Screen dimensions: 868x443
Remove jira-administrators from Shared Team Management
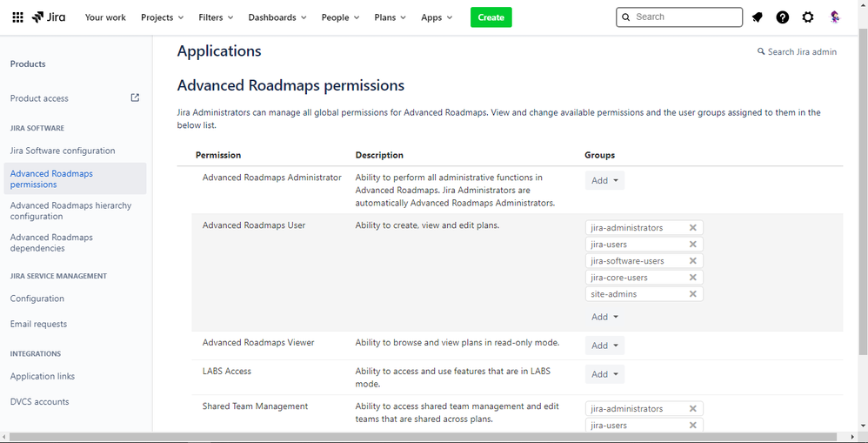point(692,409)
